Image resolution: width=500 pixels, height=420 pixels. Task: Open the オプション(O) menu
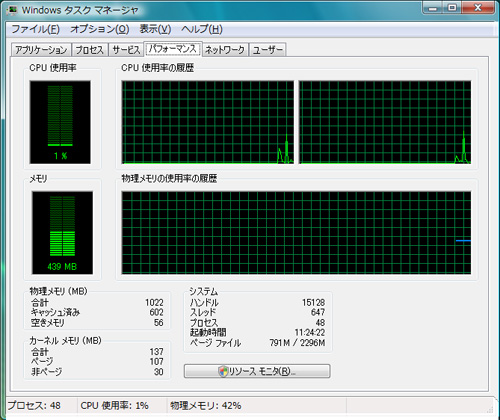(x=99, y=29)
